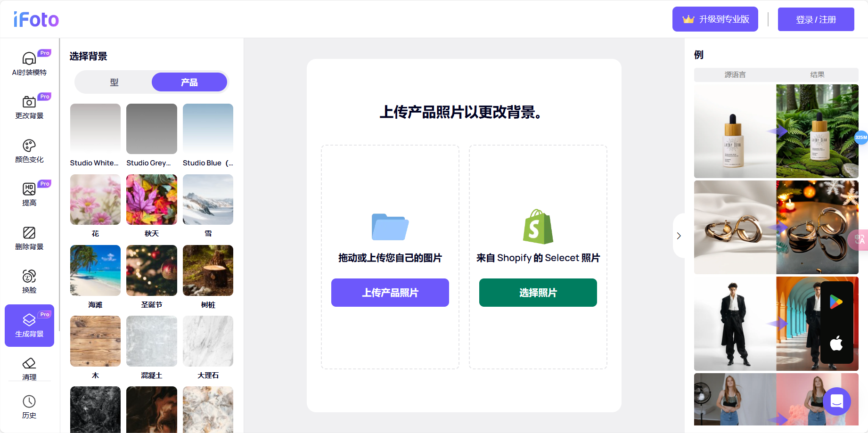Click the iFoto logo
Image resolution: width=868 pixels, height=433 pixels.
tap(36, 20)
